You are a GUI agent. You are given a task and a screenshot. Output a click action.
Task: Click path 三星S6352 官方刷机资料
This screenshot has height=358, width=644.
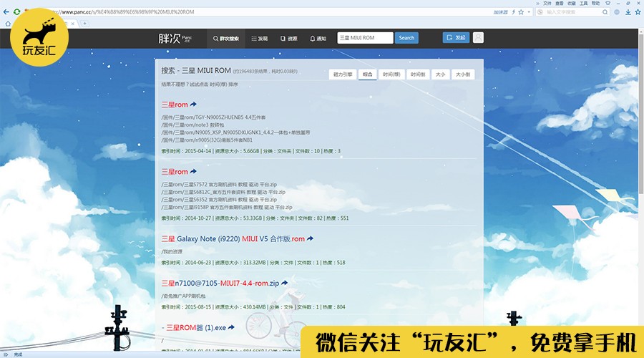coord(220,199)
